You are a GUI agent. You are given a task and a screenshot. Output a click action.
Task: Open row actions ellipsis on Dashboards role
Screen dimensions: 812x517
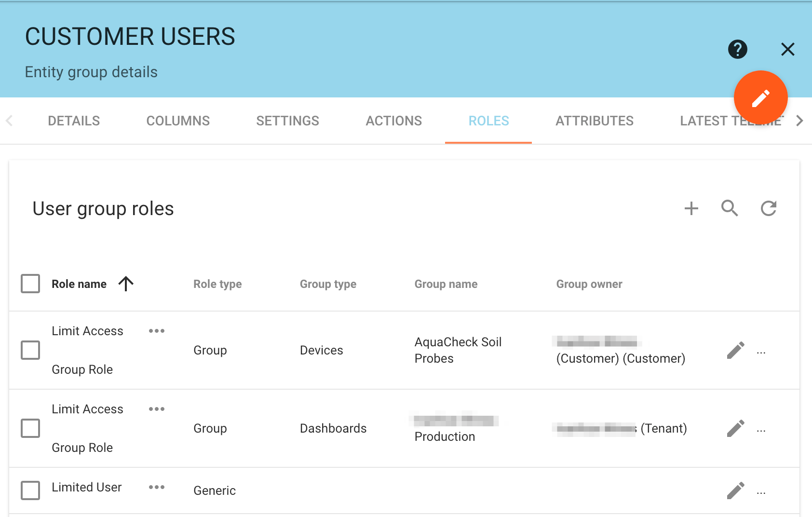(x=761, y=430)
